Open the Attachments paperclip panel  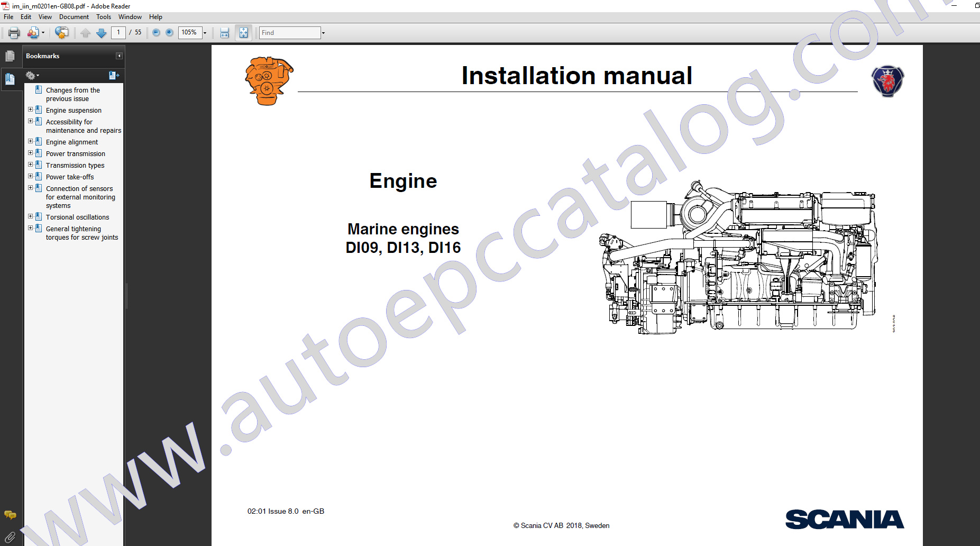[x=10, y=538]
